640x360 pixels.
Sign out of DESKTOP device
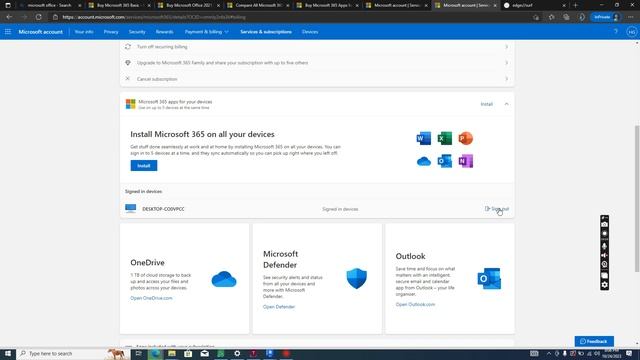(x=497, y=209)
